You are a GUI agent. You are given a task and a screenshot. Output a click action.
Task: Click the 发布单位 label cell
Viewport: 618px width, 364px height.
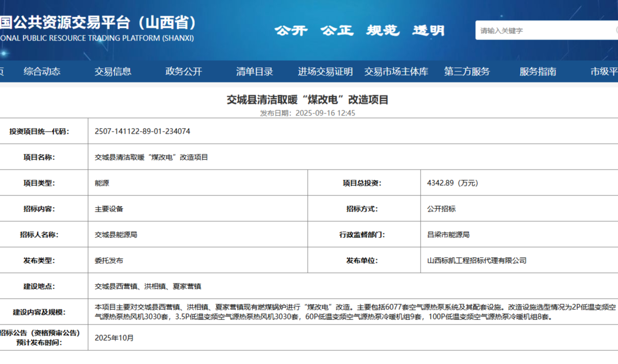(x=364, y=261)
